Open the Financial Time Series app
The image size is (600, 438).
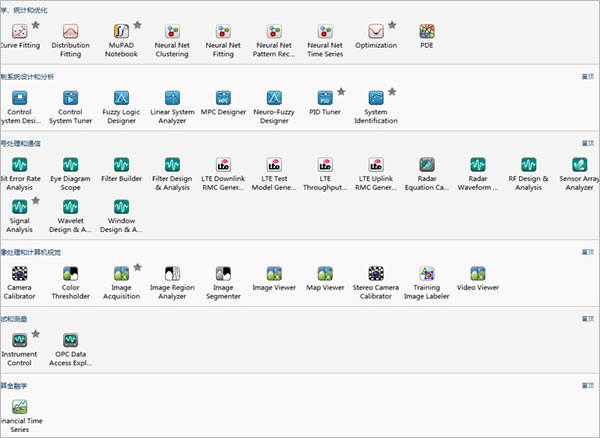click(x=19, y=407)
